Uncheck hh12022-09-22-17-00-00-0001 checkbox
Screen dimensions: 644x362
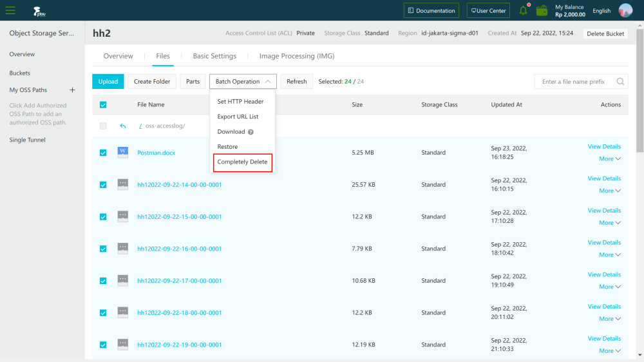(103, 281)
